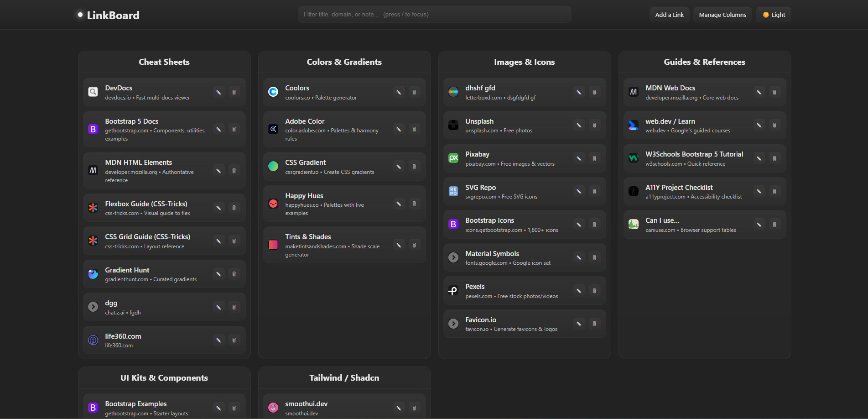
Task: Edit the life360.com link
Action: [218, 340]
